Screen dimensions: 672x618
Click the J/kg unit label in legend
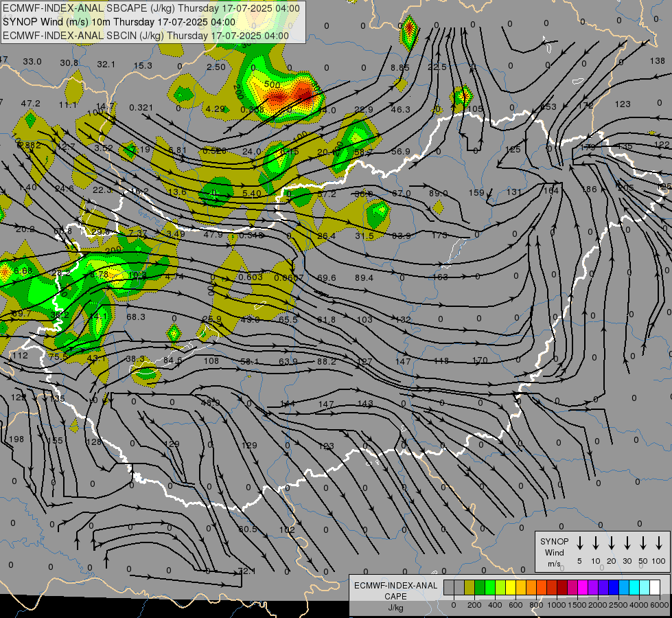[x=395, y=608]
